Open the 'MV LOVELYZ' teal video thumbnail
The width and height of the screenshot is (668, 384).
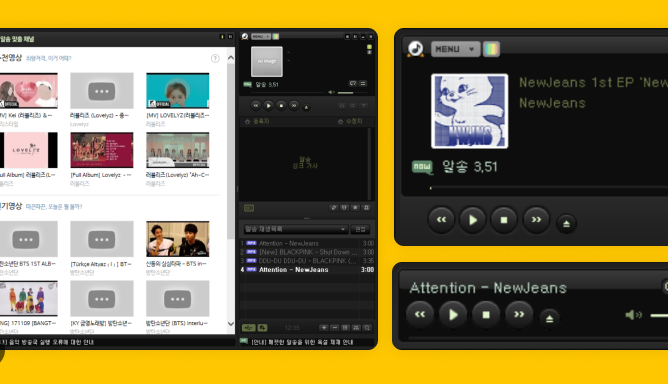click(178, 90)
